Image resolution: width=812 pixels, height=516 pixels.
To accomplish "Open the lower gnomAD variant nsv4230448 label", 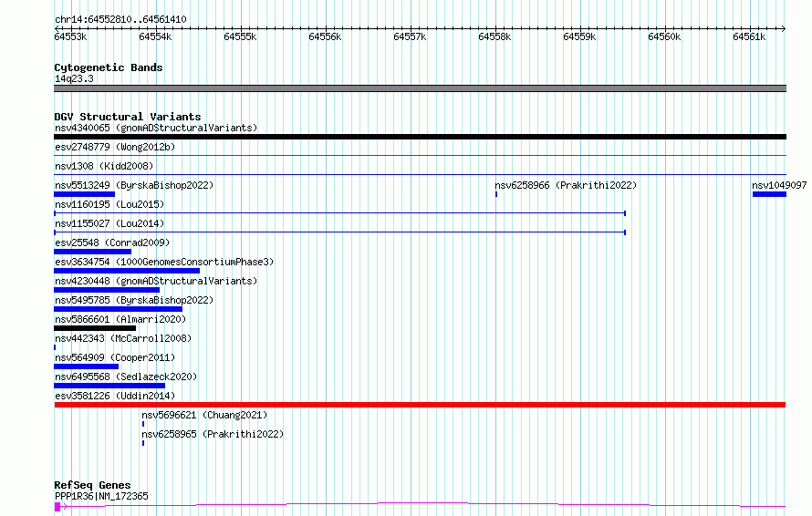I will tap(156, 281).
